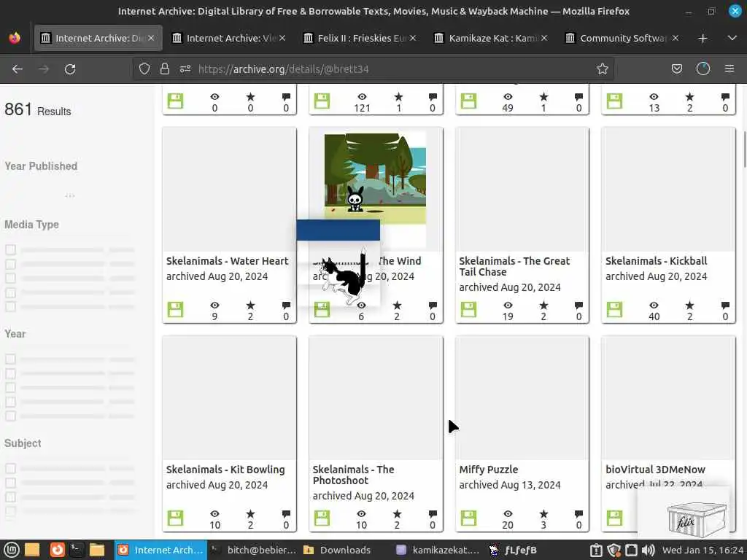Viewport: 747px width, 560px height.
Task: Open the list all tabs chevron
Action: point(732,38)
